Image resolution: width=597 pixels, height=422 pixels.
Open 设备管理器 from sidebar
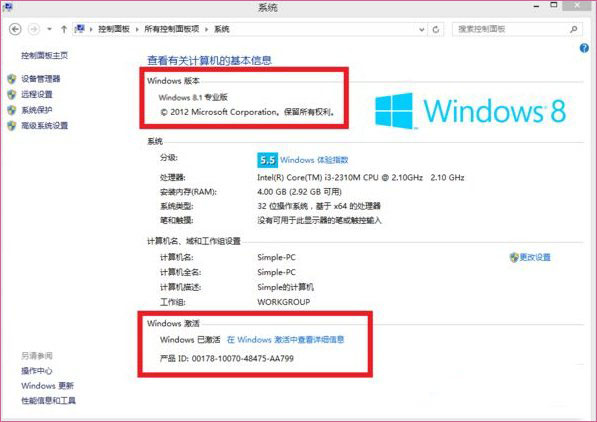pyautogui.click(x=41, y=79)
